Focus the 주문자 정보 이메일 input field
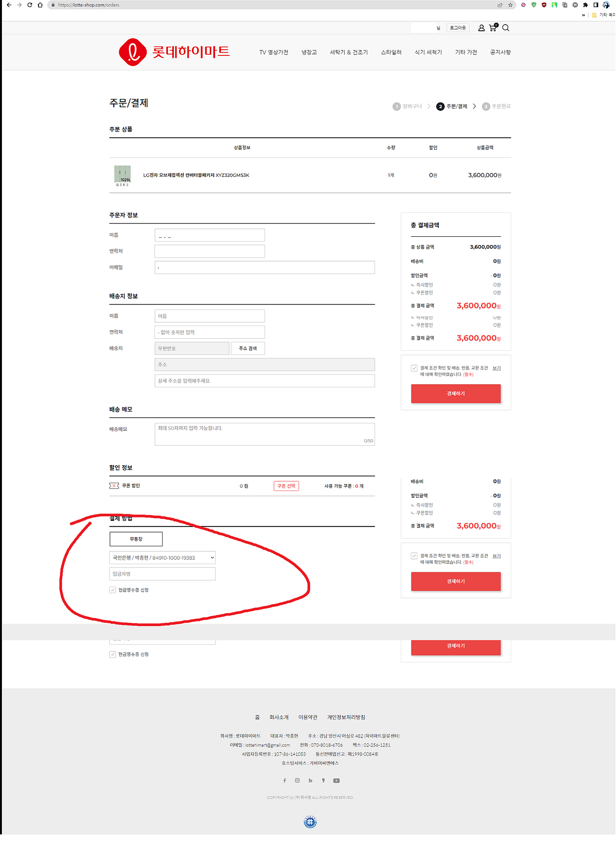The image size is (616, 849). [x=265, y=268]
